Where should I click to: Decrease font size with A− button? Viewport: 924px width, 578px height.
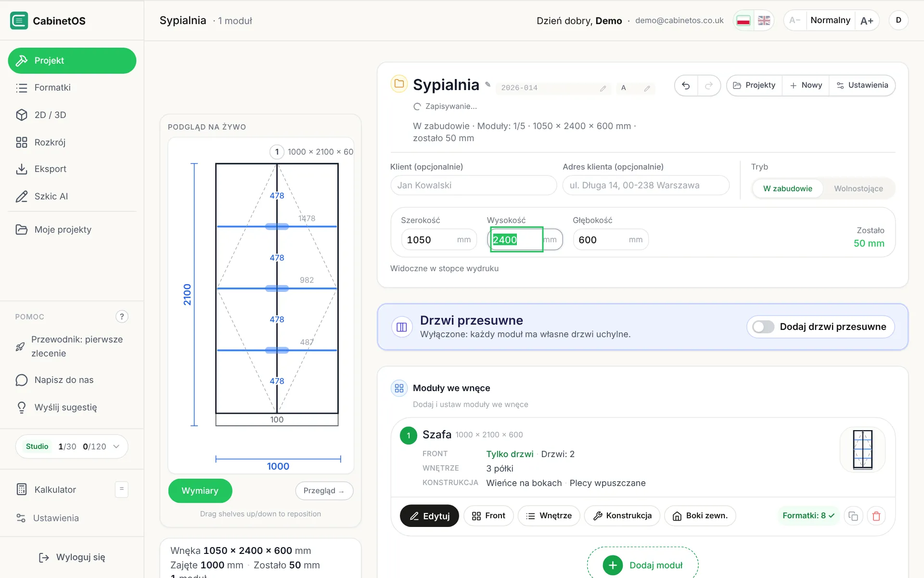coord(795,20)
